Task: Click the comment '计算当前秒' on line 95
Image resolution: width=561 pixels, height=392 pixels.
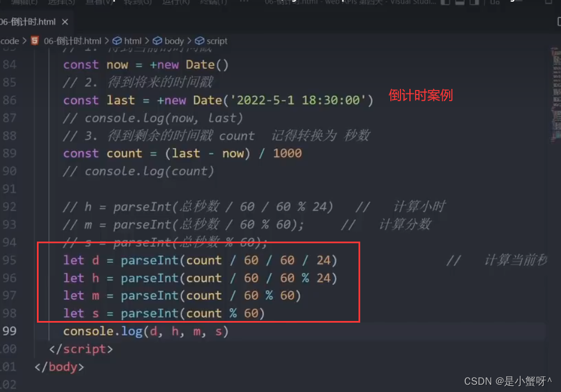Action: [x=516, y=260]
